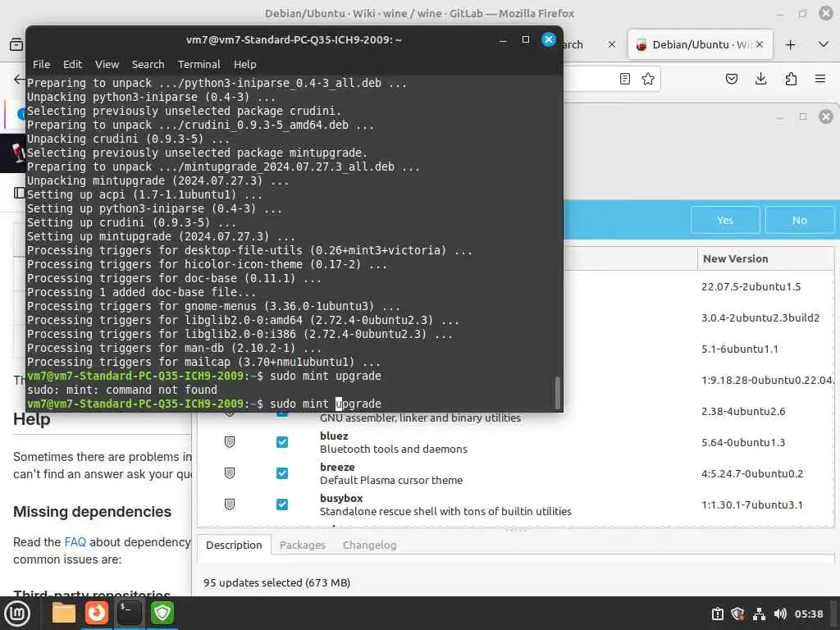840x630 pixels.
Task: Click the FAQ link on wiki page
Action: (75, 542)
